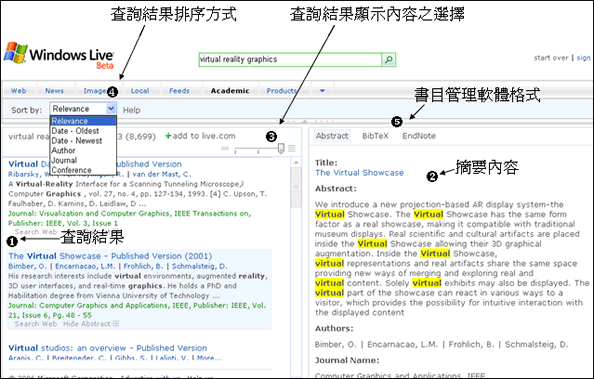This screenshot has height=379, width=594.
Task: Open the Sort by Relevance combo box
Action: [83, 109]
